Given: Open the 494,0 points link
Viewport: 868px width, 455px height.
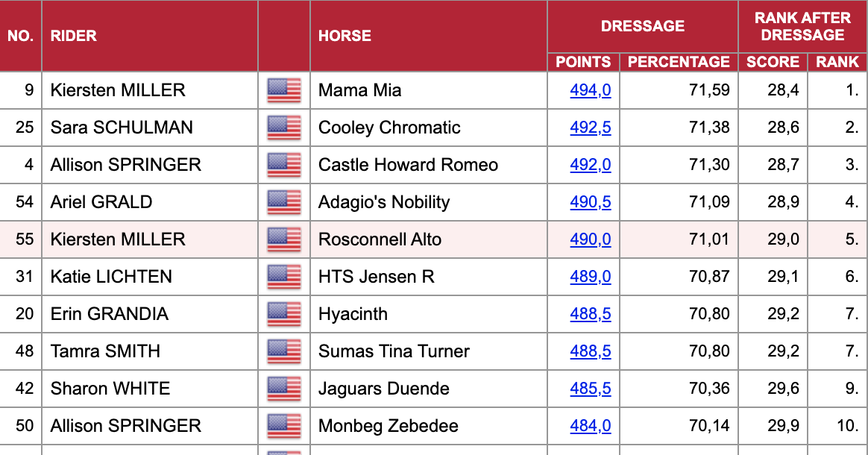Looking at the screenshot, I should 591,90.
